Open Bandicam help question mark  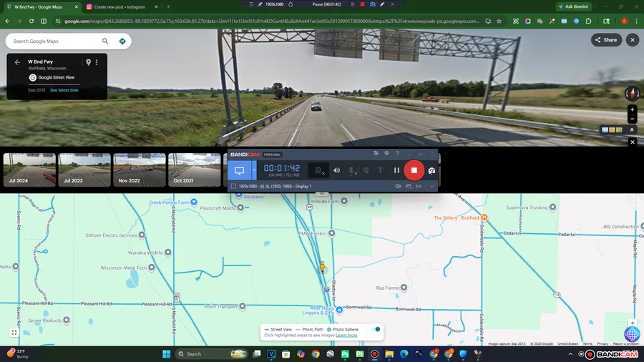(x=397, y=153)
